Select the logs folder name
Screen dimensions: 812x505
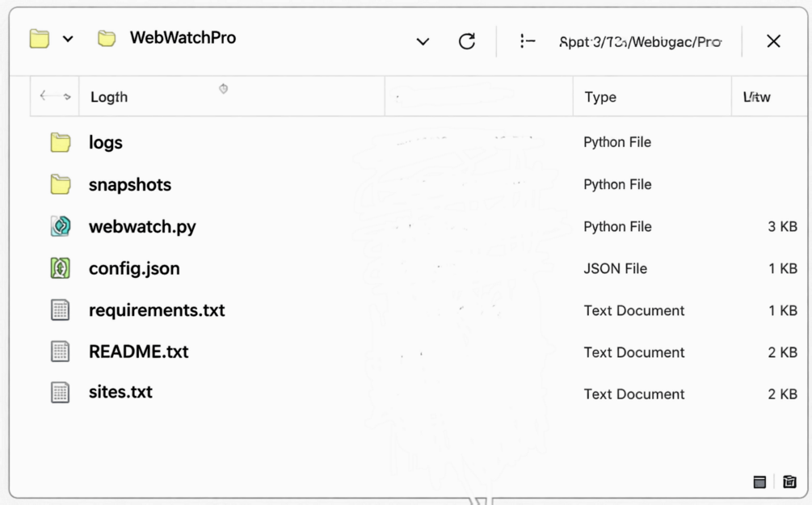coord(106,142)
